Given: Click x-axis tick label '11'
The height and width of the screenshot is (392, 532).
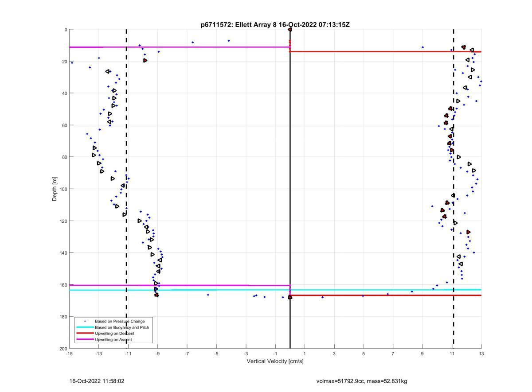Looking at the screenshot, I should coord(452,354).
